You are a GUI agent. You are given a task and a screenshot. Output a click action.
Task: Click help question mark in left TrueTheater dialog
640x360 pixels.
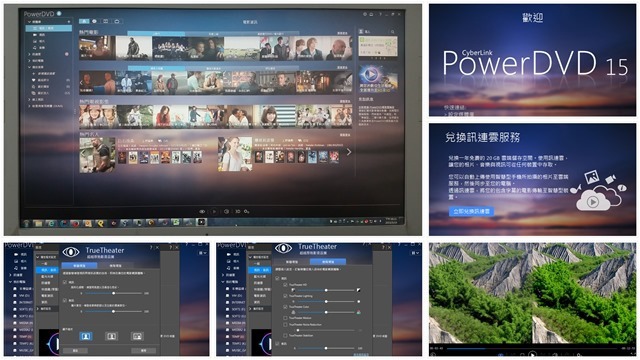[x=151, y=248]
